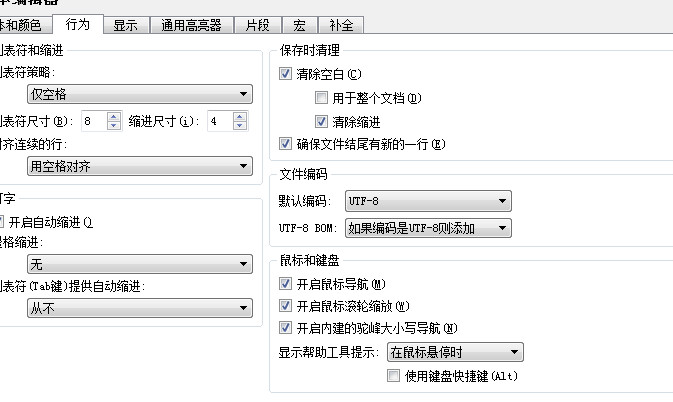
Task: Switch to the 显示 tab
Action: pyautogui.click(x=125, y=24)
